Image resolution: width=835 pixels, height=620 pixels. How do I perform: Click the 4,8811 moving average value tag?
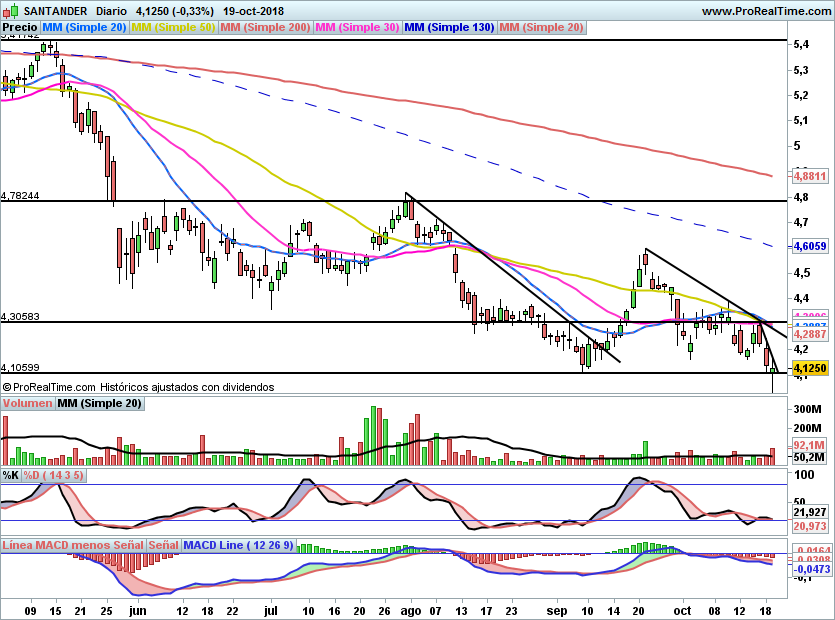point(810,176)
